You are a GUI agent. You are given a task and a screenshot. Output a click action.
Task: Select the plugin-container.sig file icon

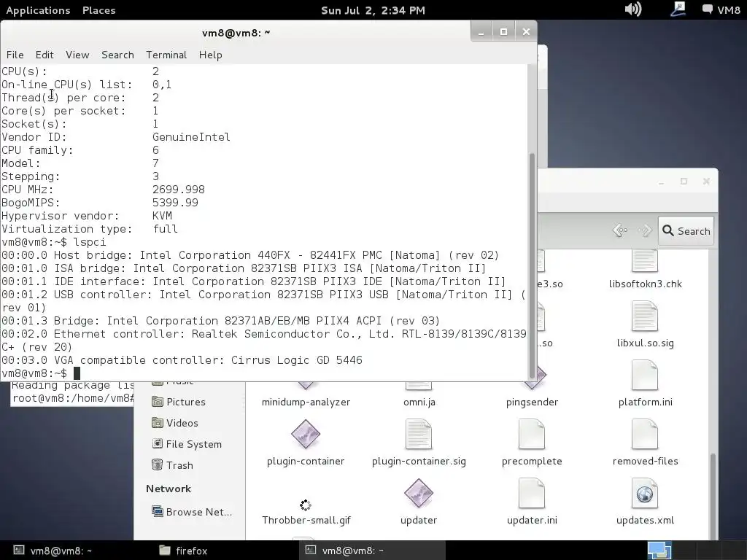click(x=419, y=434)
